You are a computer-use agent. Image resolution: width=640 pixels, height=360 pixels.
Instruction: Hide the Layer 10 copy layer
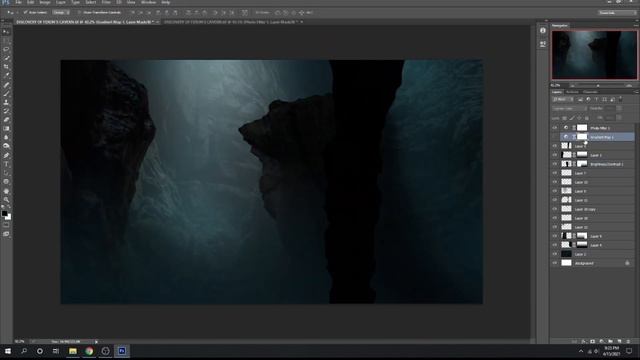coord(555,209)
